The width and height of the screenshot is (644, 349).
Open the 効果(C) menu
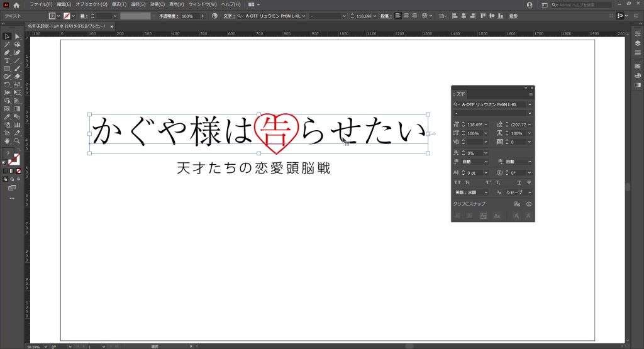(157, 4)
